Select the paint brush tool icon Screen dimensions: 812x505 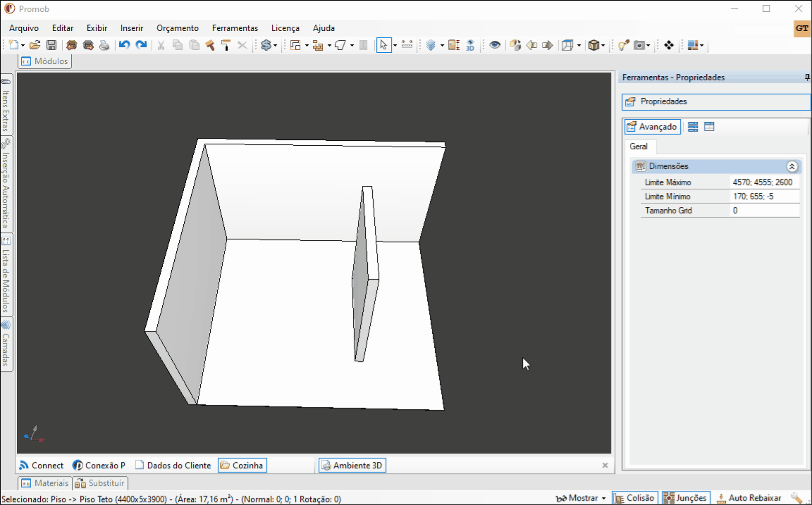[210, 45]
